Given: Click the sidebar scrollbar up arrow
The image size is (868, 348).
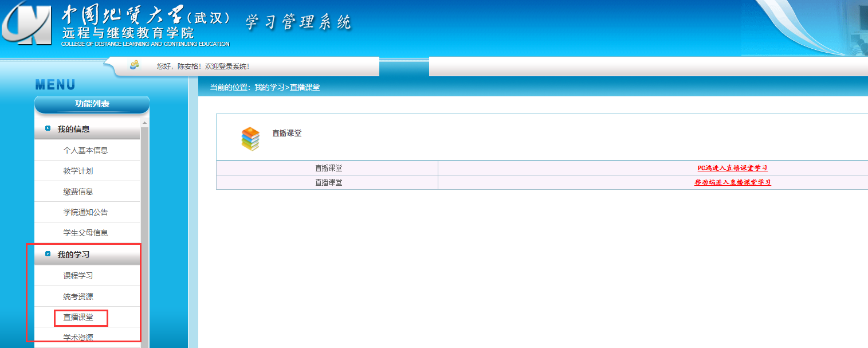Looking at the screenshot, I should point(144,123).
